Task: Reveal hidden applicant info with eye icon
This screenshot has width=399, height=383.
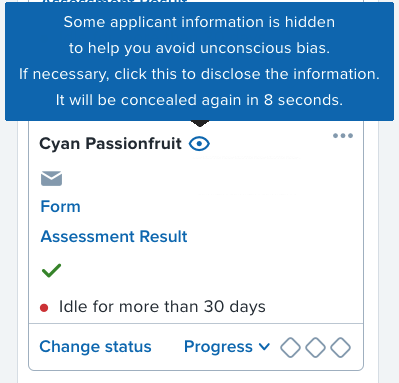Action: pos(199,144)
